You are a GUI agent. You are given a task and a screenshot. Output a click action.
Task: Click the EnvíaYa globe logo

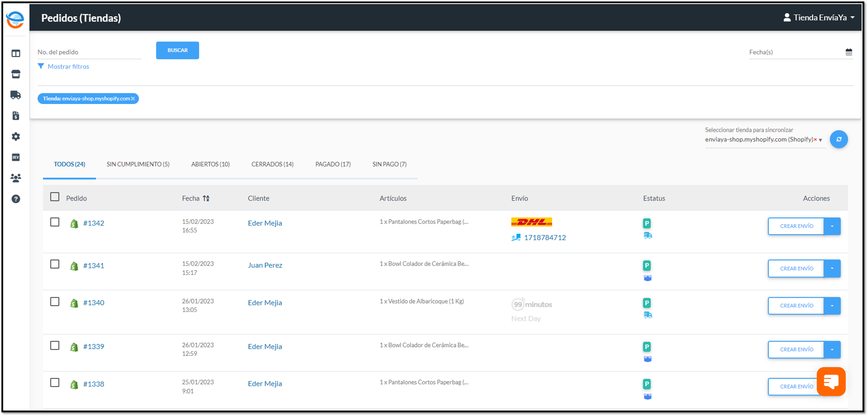coord(15,19)
